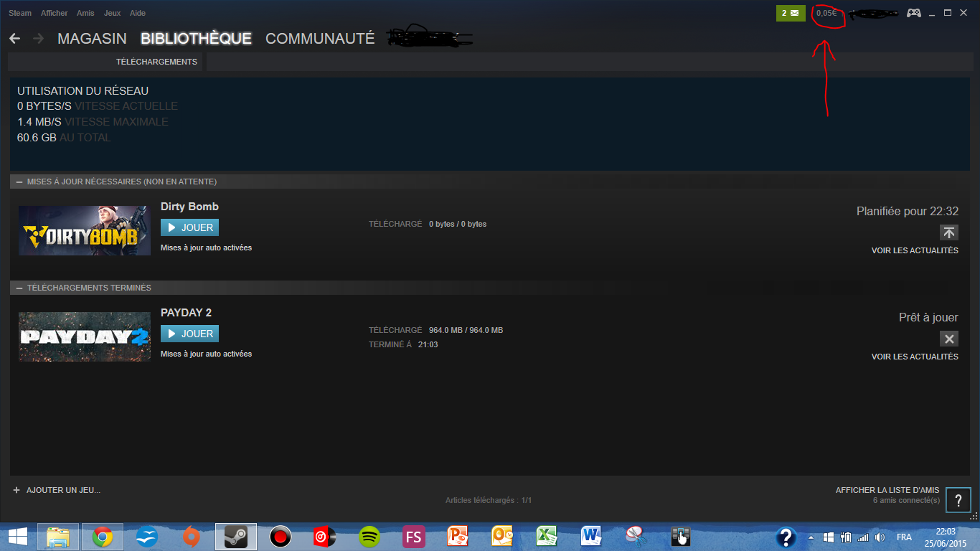Open the Origin client from the taskbar
Image resolution: width=980 pixels, height=551 pixels.
coord(191,536)
